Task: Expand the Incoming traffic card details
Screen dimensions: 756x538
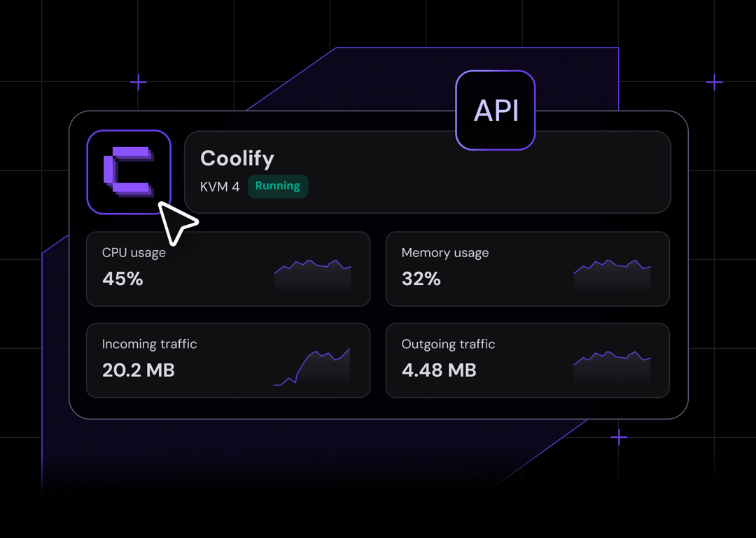Action: (x=228, y=359)
